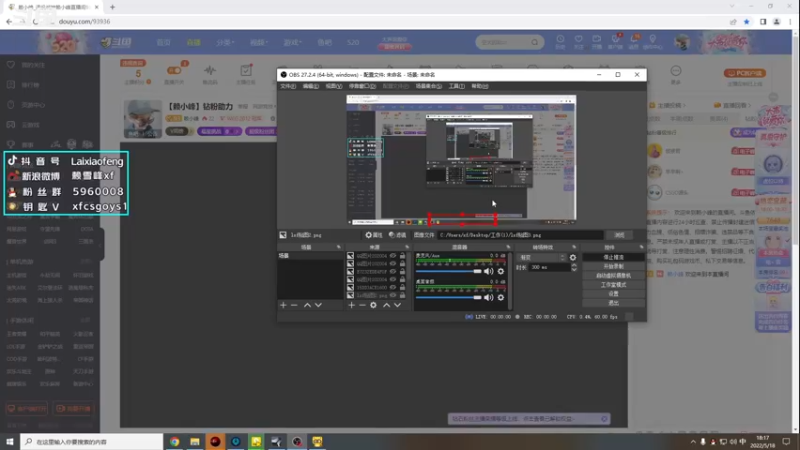Viewport: 800px width, 450px height.
Task: Open desktop audio settings gear in mixer
Action: point(501,297)
